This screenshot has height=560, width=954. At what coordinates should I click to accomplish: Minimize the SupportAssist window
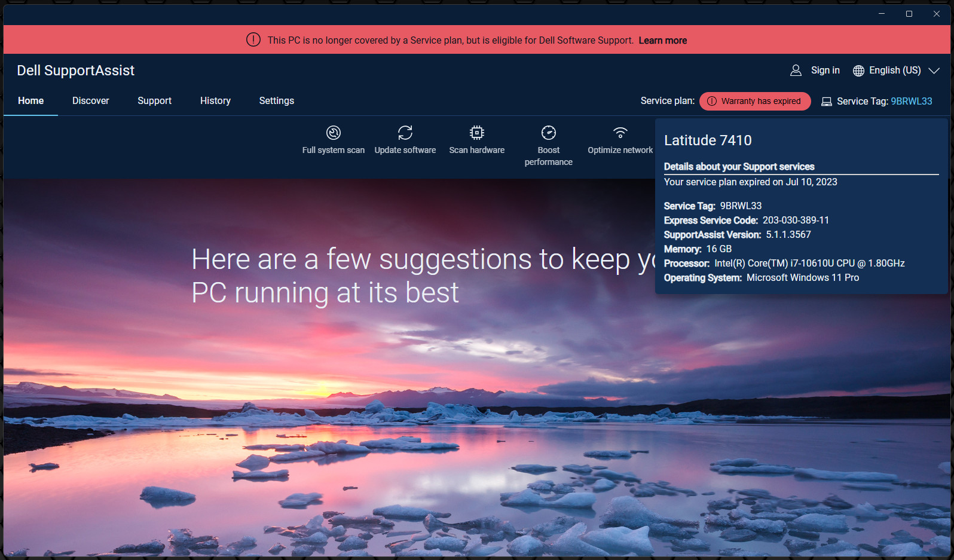(882, 14)
